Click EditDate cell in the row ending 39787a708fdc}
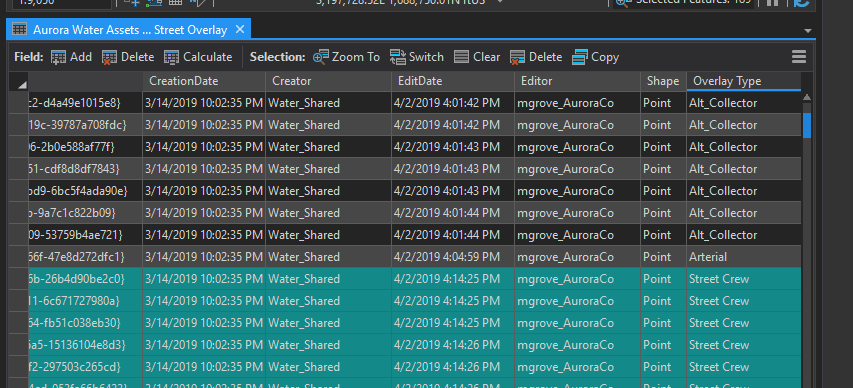The height and width of the screenshot is (388, 853). click(x=453, y=125)
